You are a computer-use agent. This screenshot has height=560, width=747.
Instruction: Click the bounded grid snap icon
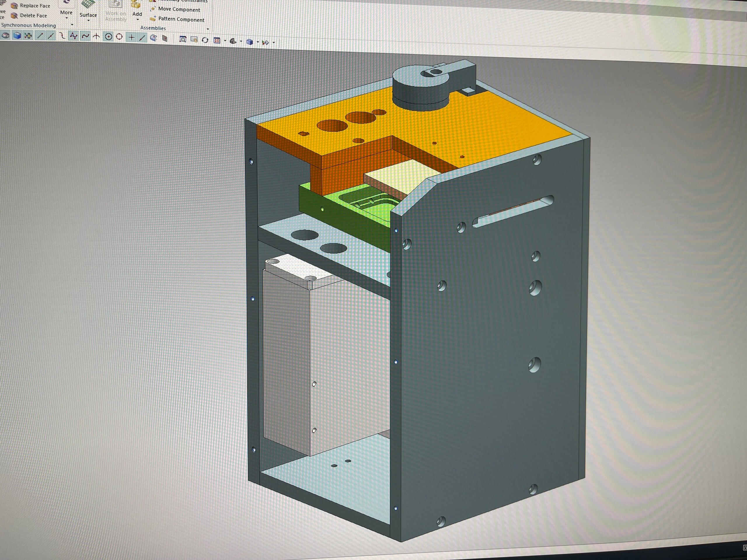coord(165,38)
